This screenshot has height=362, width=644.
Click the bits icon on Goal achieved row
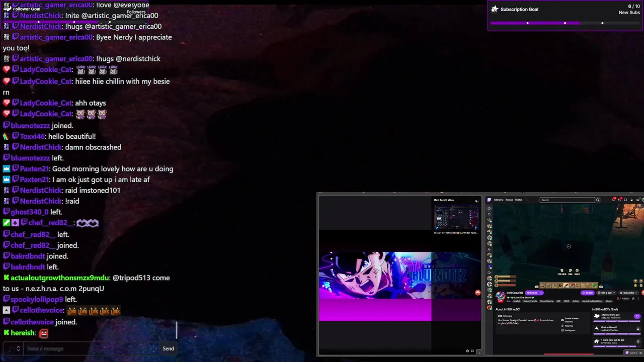(638, 329)
